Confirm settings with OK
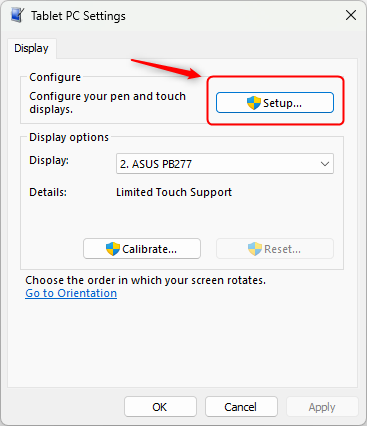 tap(160, 407)
